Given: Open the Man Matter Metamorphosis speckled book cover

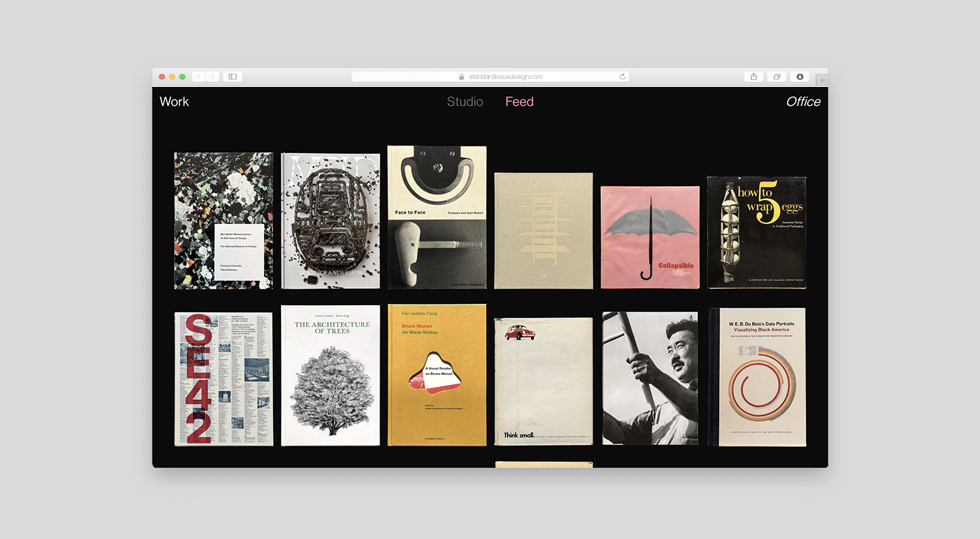Looking at the screenshot, I should (x=223, y=221).
